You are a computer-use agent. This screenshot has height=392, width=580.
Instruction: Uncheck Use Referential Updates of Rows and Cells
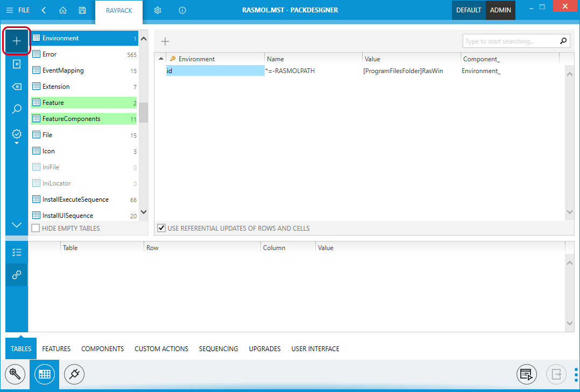[x=161, y=229]
